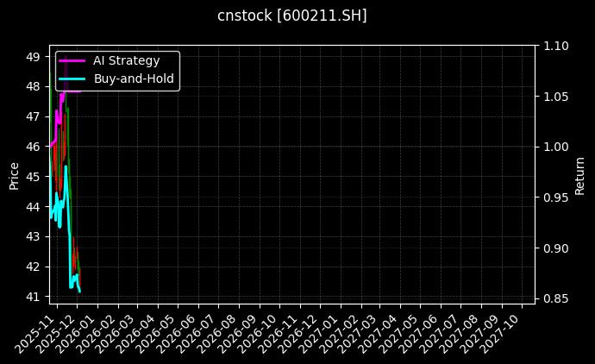Click price tick value 48
595x364 pixels.
click(x=33, y=86)
